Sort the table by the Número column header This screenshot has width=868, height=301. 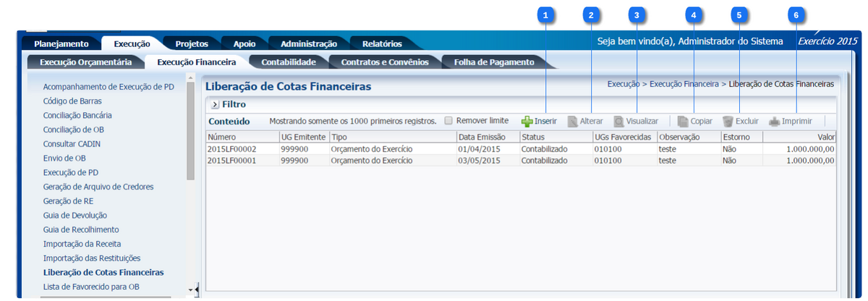point(242,137)
